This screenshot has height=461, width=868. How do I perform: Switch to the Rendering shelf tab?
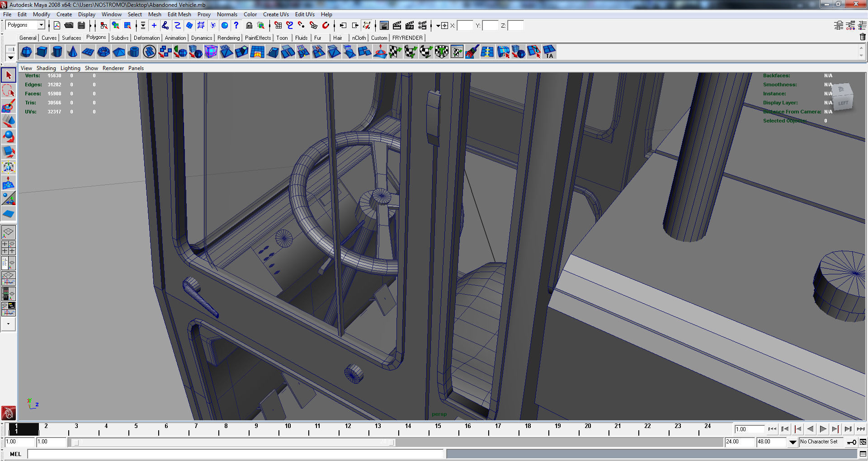[x=228, y=38]
